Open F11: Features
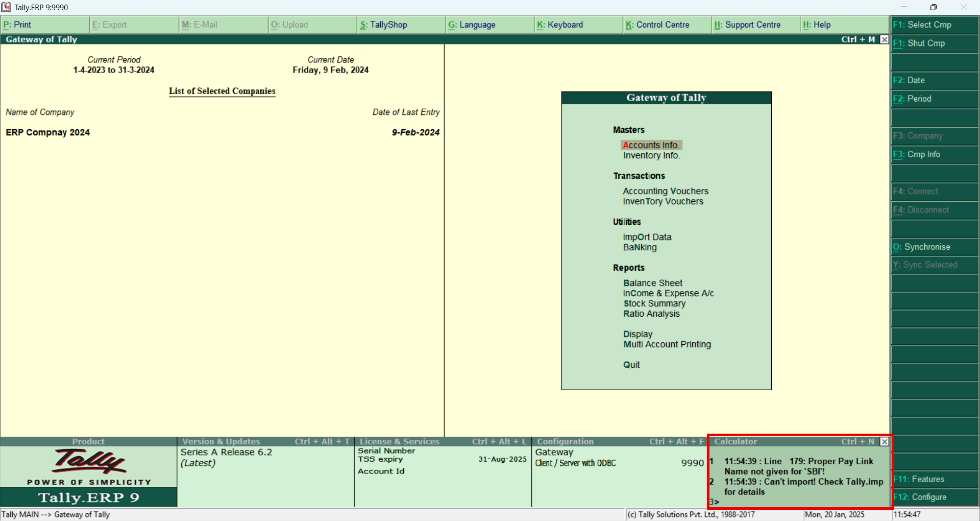Image resolution: width=980 pixels, height=521 pixels. [935, 479]
